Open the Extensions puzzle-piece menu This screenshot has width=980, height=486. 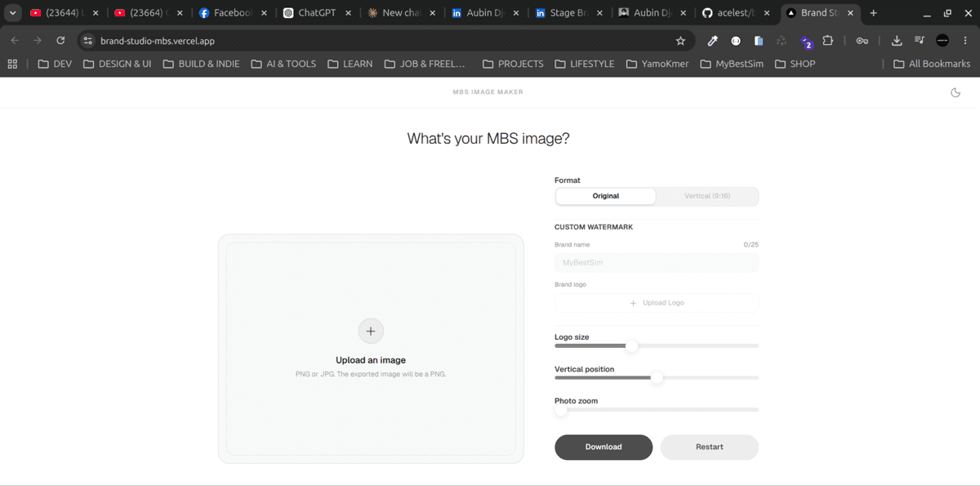828,40
